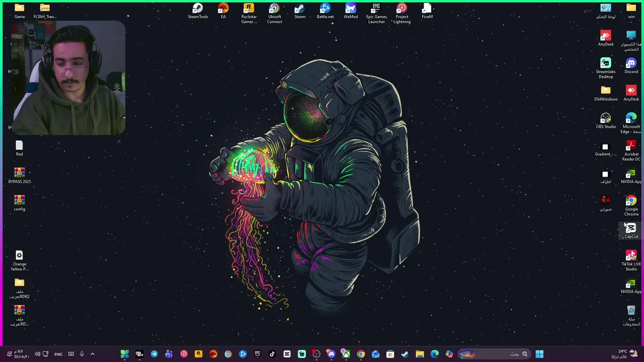Open the clock and date in taskbar
The height and width of the screenshot is (362, 644).
22,354
